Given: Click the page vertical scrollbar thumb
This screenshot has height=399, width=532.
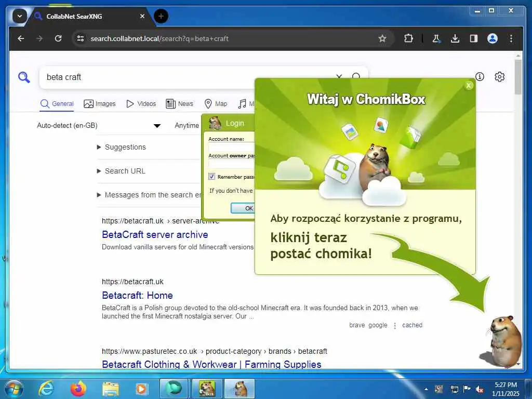Looking at the screenshot, I should pos(518,77).
